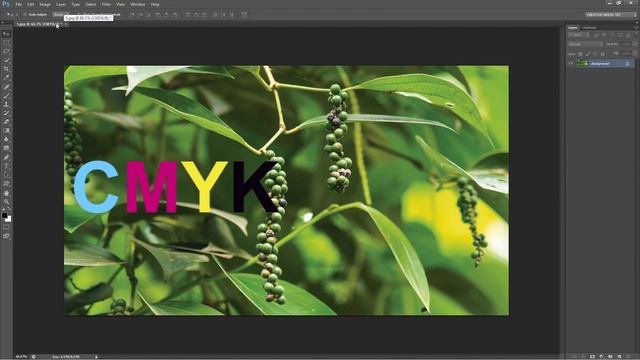This screenshot has height=360, width=640.
Task: Select the Clone Stamp tool
Action: [x=6, y=104]
